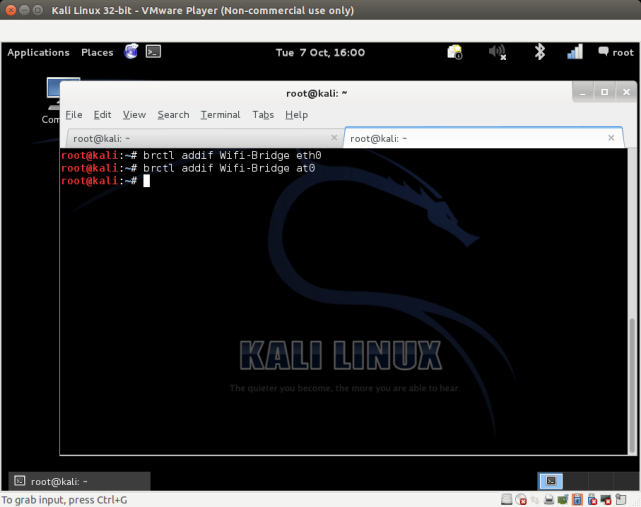Screen dimensions: 641x507
Task: Open the root user menu
Action: [x=616, y=52]
